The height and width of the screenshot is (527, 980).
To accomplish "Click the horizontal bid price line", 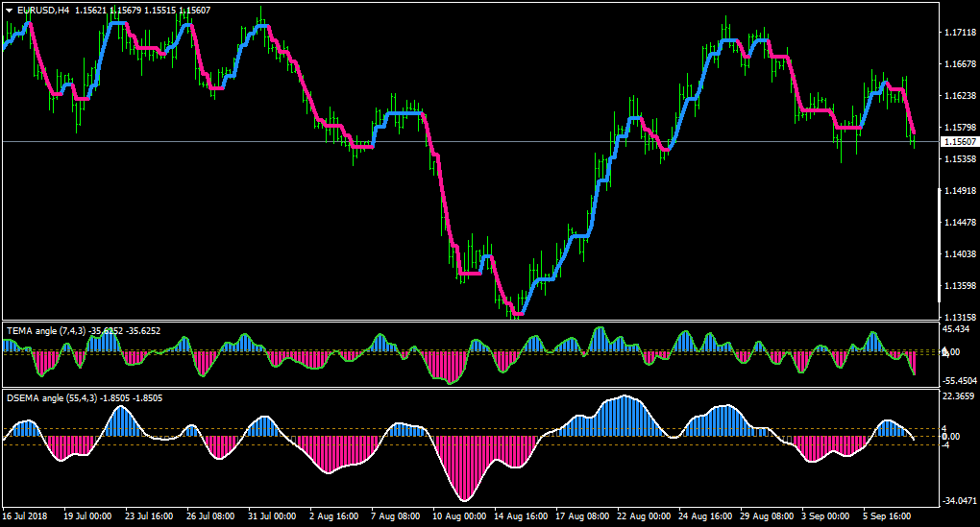I will [x=470, y=142].
